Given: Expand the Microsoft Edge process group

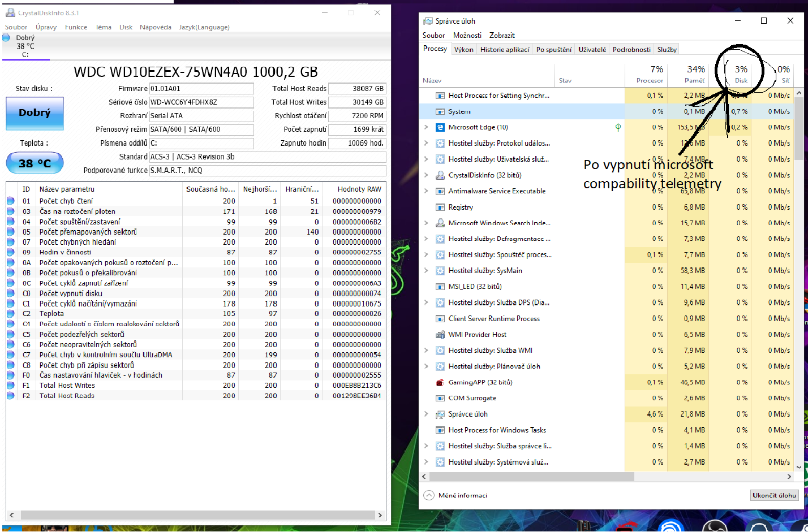Looking at the screenshot, I should [426, 127].
